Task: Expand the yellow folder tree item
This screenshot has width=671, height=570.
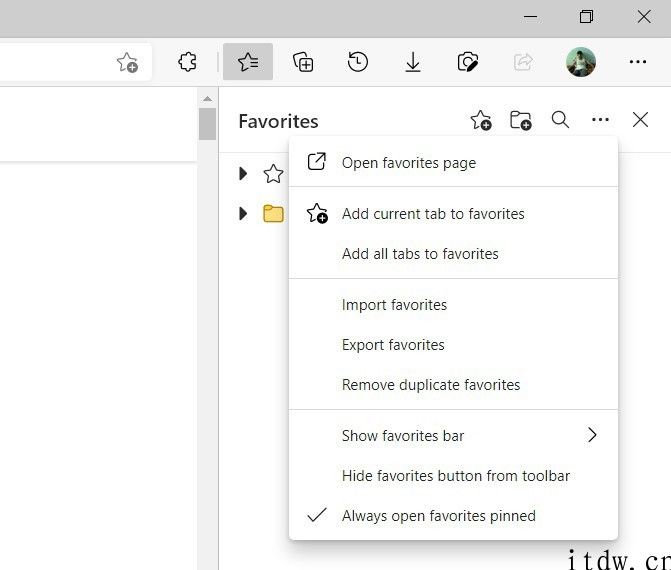Action: click(243, 214)
